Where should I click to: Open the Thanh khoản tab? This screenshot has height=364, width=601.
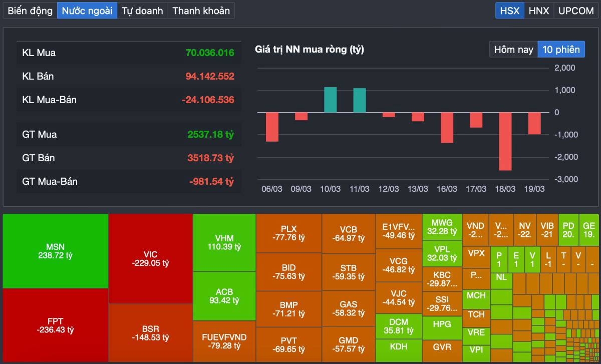[201, 11]
